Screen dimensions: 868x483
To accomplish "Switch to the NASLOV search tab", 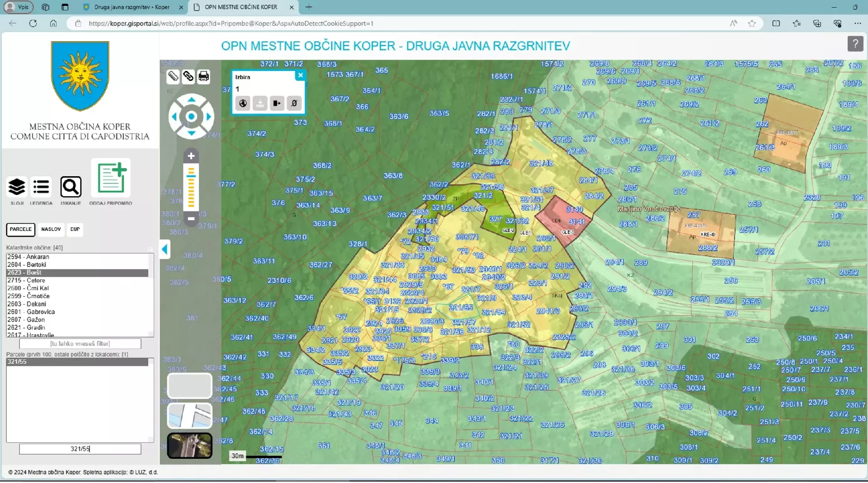I will tap(51, 229).
